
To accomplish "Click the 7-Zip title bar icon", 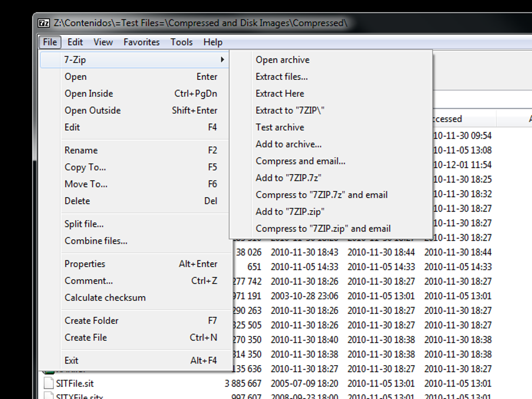I will pyautogui.click(x=43, y=23).
